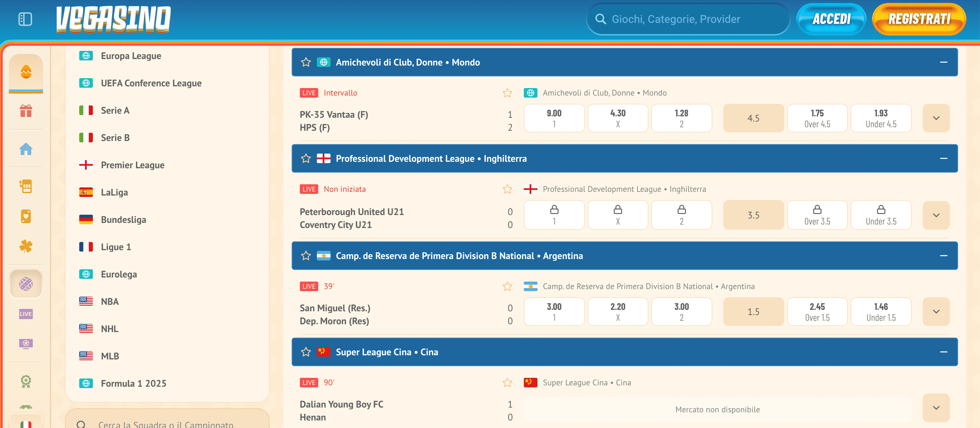Bet on PK-35 Vantaa home win at 9.00
Image resolution: width=980 pixels, height=428 pixels.
tap(554, 118)
